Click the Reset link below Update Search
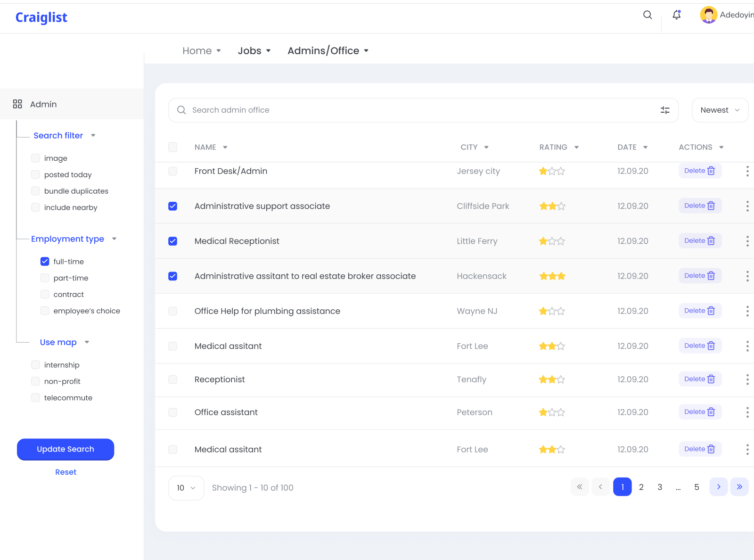The width and height of the screenshot is (754, 560). pos(66,472)
